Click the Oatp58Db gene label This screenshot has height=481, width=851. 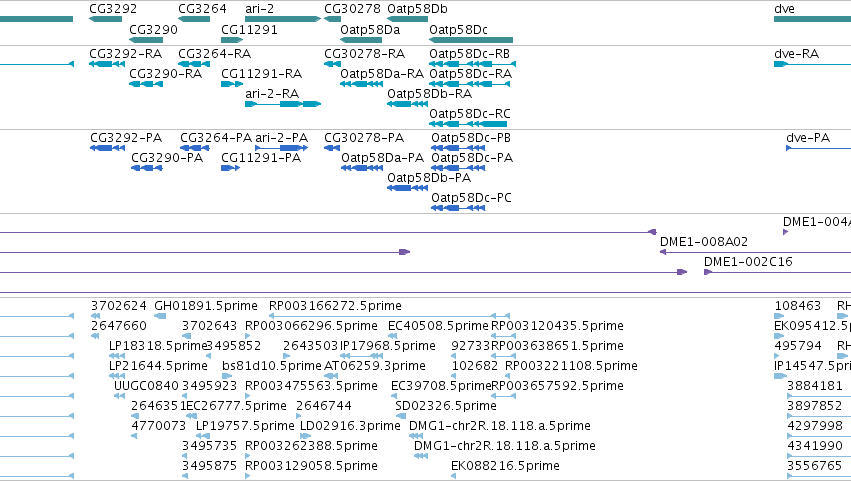tap(417, 9)
